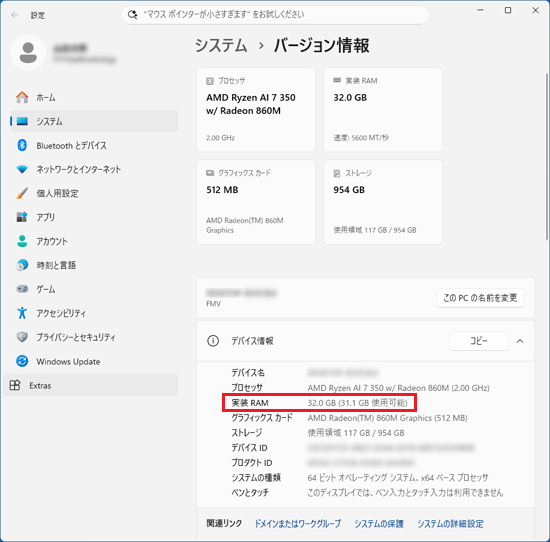Screen dimensions: 550x542
Task: Click この PC の名前を変更 button
Action: tap(480, 298)
